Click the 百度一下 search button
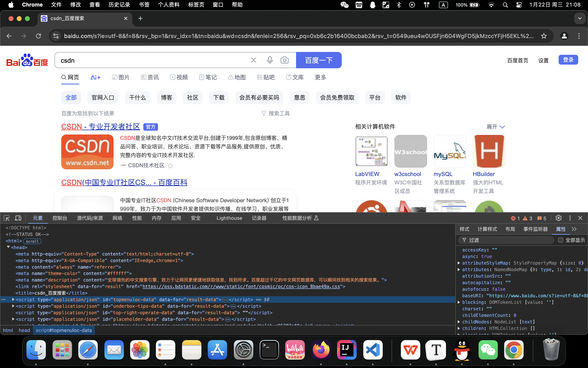 [319, 60]
